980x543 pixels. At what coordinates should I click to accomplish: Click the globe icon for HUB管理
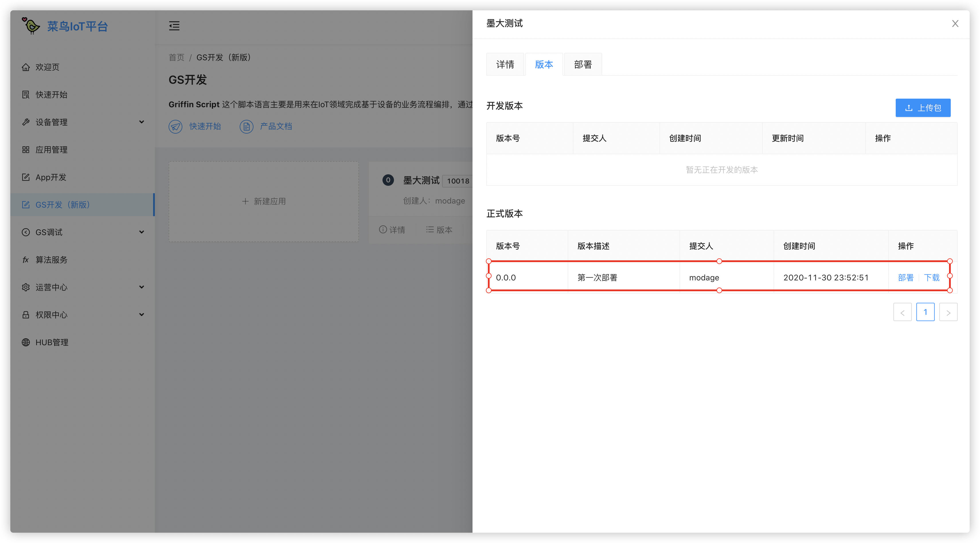(26, 342)
